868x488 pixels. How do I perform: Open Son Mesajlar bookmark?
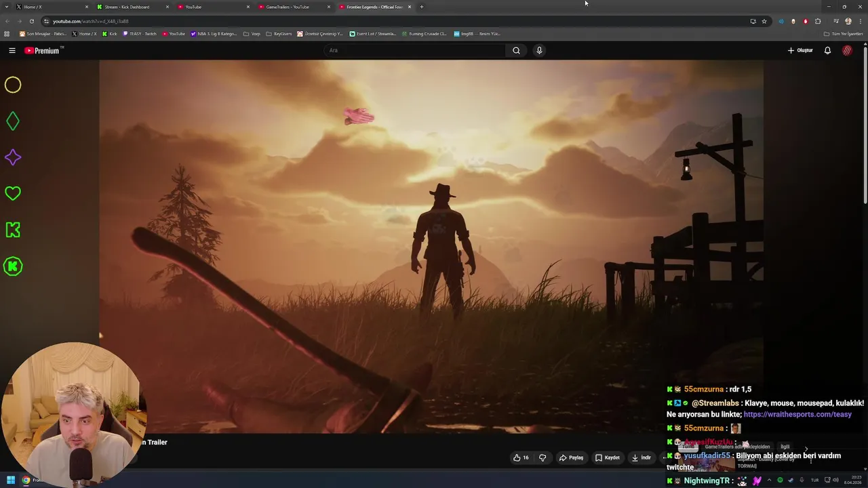point(43,33)
